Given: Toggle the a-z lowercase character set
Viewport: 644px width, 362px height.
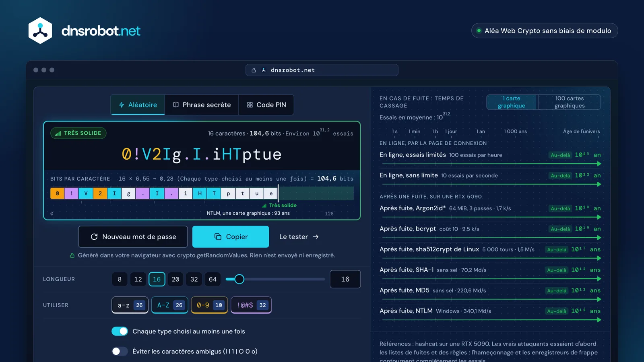Looking at the screenshot, I should (130, 305).
